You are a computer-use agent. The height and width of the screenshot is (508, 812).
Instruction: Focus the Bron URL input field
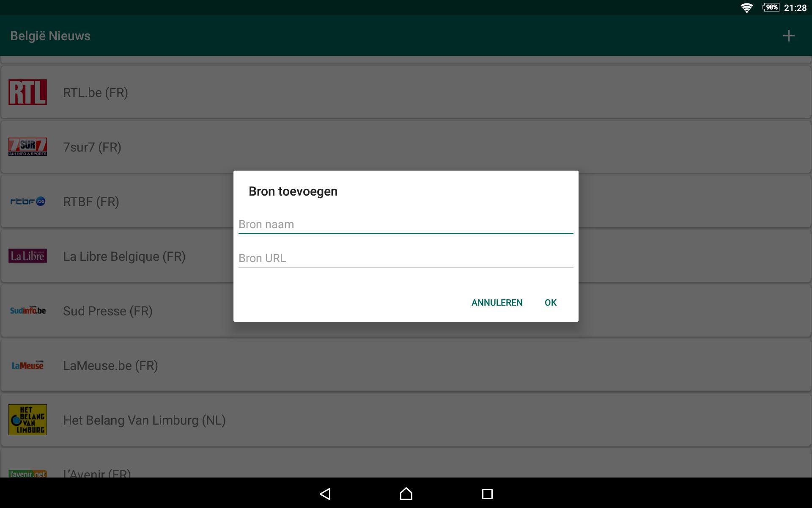(x=406, y=258)
